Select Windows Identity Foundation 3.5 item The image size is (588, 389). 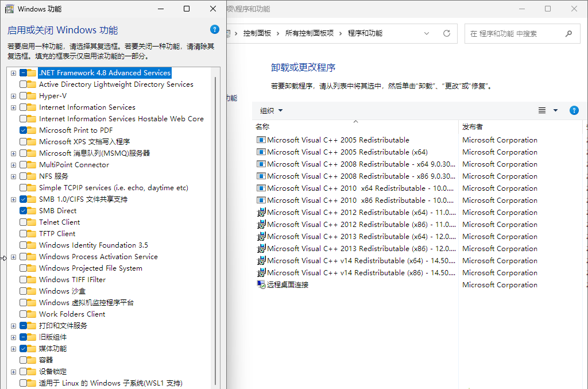coord(94,245)
